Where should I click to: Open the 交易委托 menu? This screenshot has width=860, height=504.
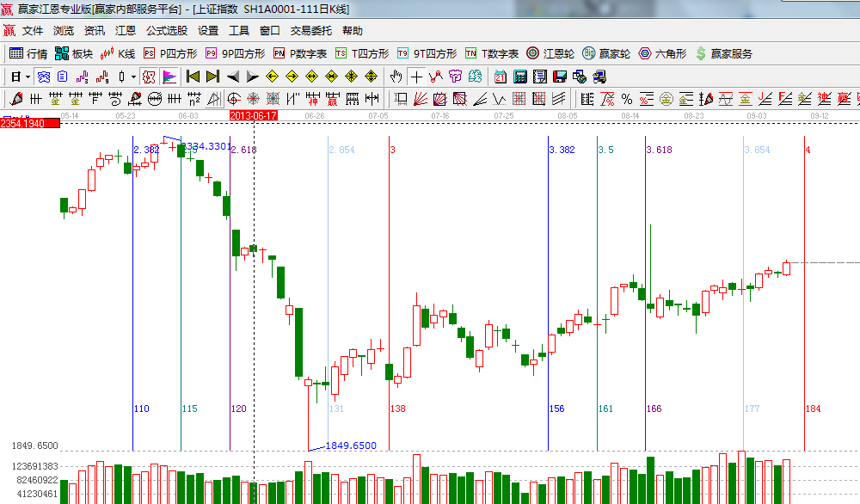(310, 30)
